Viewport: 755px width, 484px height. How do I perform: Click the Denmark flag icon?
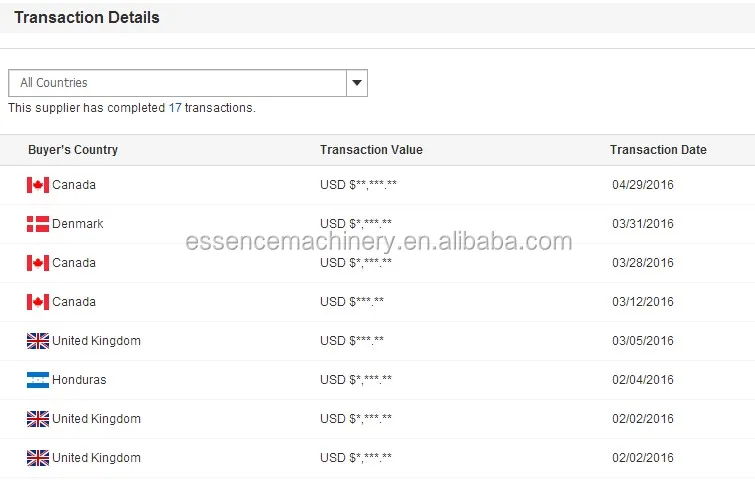[x=38, y=224]
